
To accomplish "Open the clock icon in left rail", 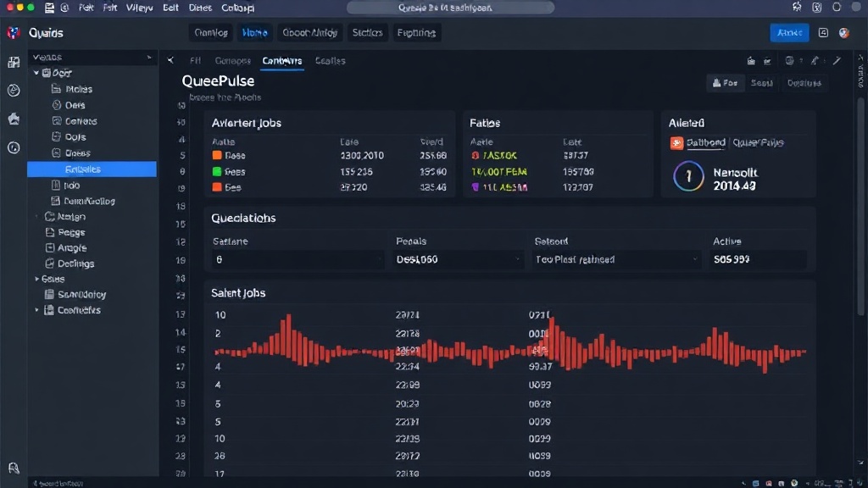I will (x=14, y=147).
